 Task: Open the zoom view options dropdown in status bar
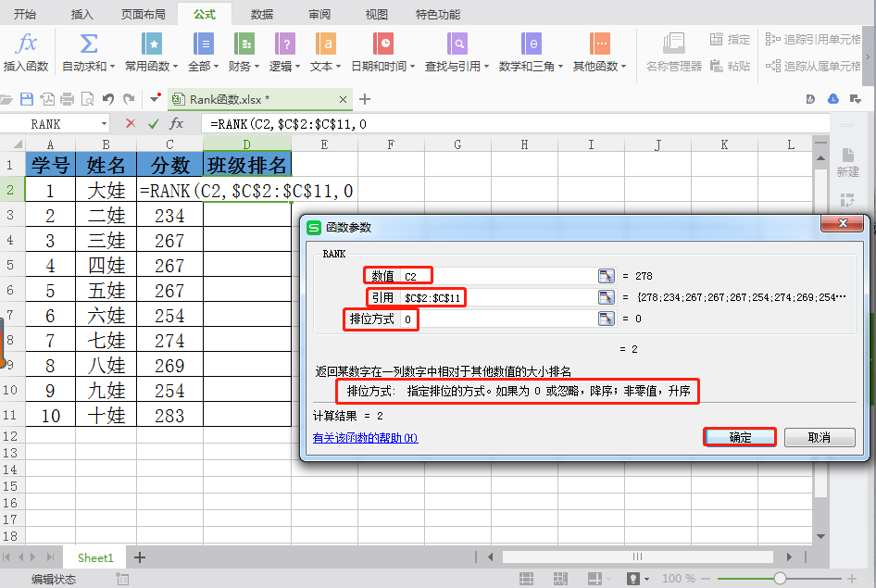tap(646, 579)
